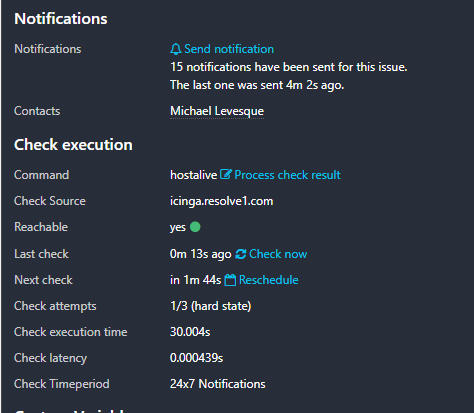Screen dimensions: 474x413
Task: Click the 15 notifications sent message
Action: tap(289, 67)
